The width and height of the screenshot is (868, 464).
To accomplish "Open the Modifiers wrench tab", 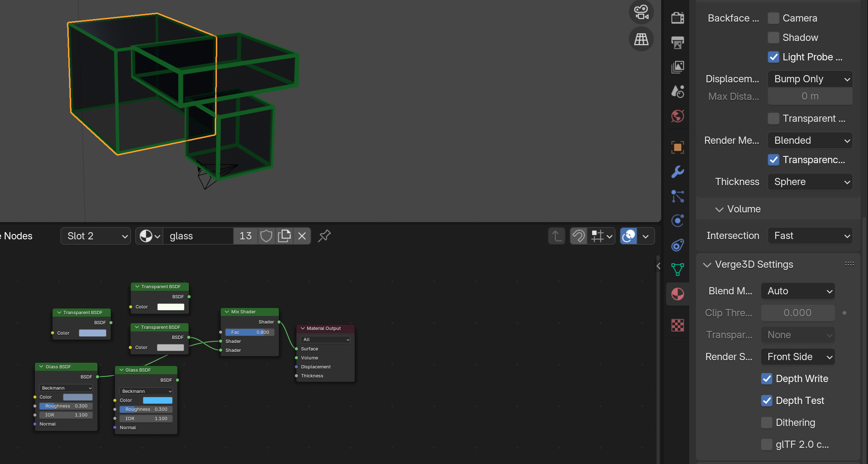I will tap(678, 171).
